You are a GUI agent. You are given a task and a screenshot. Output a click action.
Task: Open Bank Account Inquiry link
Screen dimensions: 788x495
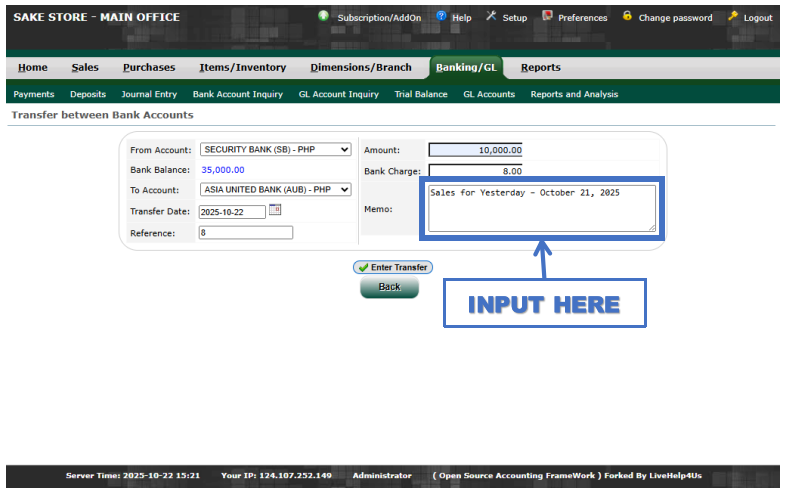(x=237, y=94)
